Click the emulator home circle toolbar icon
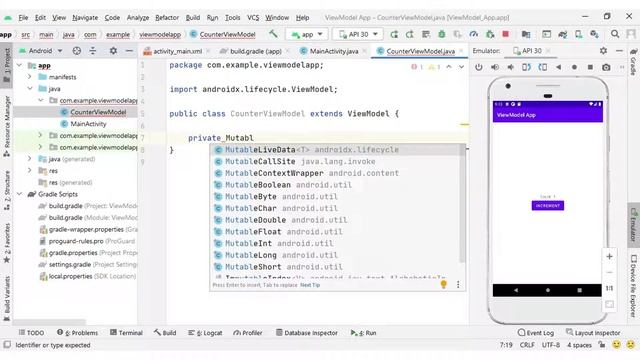This screenshot has height=360, width=640. tap(574, 67)
